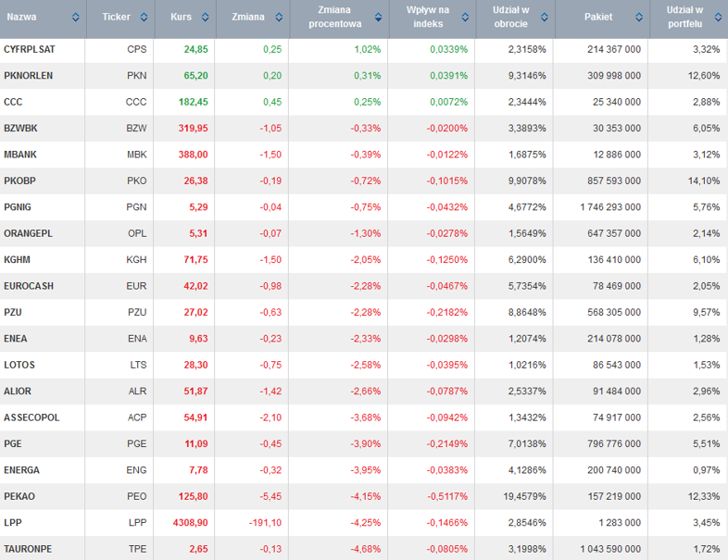The height and width of the screenshot is (560, 728).
Task: Select the Ticker column header label
Action: tap(116, 18)
